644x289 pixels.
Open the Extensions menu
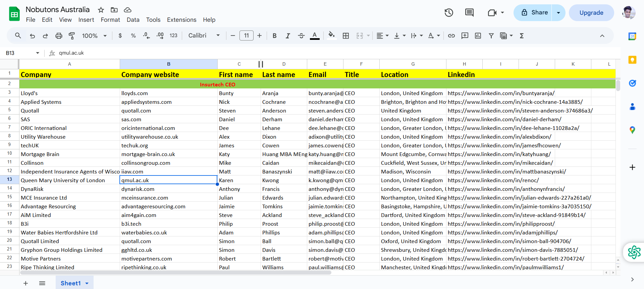[x=181, y=20]
